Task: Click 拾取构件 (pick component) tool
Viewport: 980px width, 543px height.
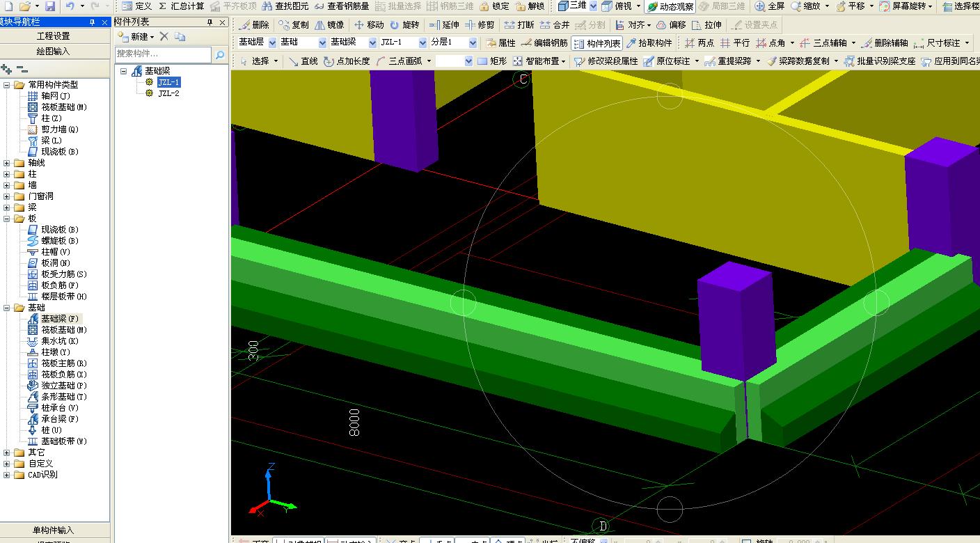Action: pos(649,42)
